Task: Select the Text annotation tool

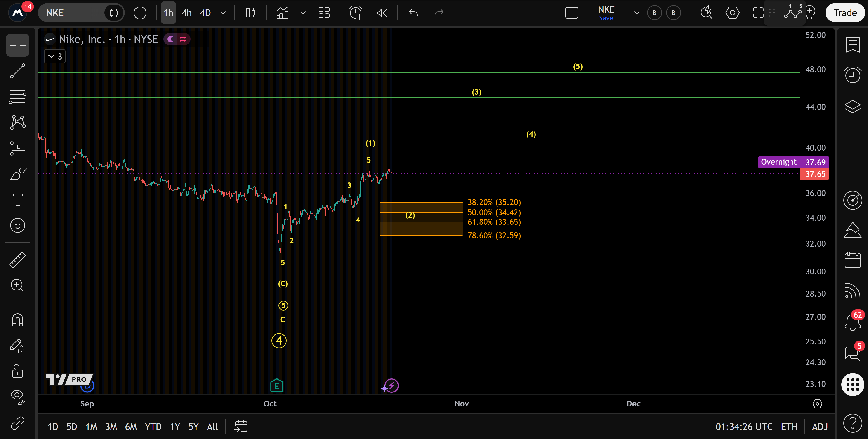Action: pyautogui.click(x=18, y=200)
